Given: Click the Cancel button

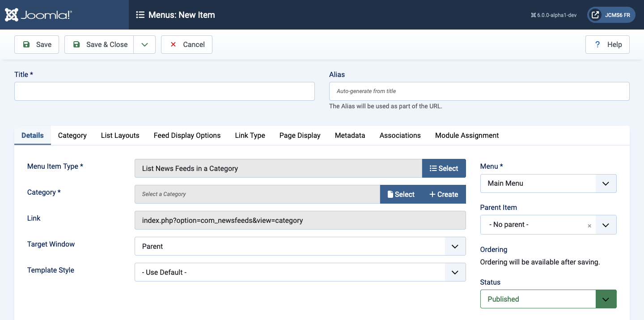Looking at the screenshot, I should pyautogui.click(x=186, y=44).
